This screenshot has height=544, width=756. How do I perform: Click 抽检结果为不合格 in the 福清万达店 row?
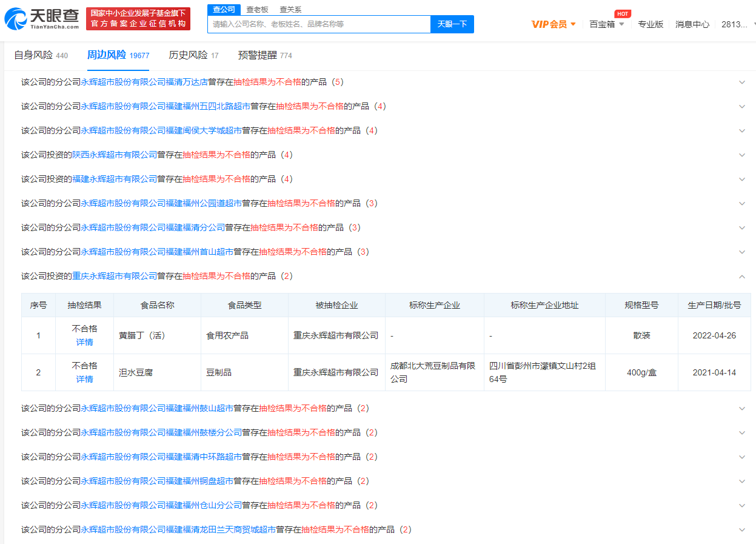pos(267,82)
